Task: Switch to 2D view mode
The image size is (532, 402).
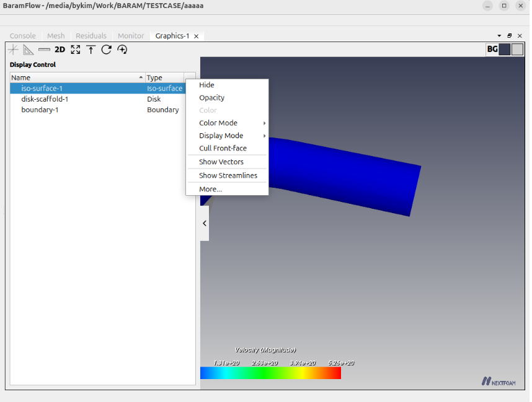Action: tap(60, 50)
